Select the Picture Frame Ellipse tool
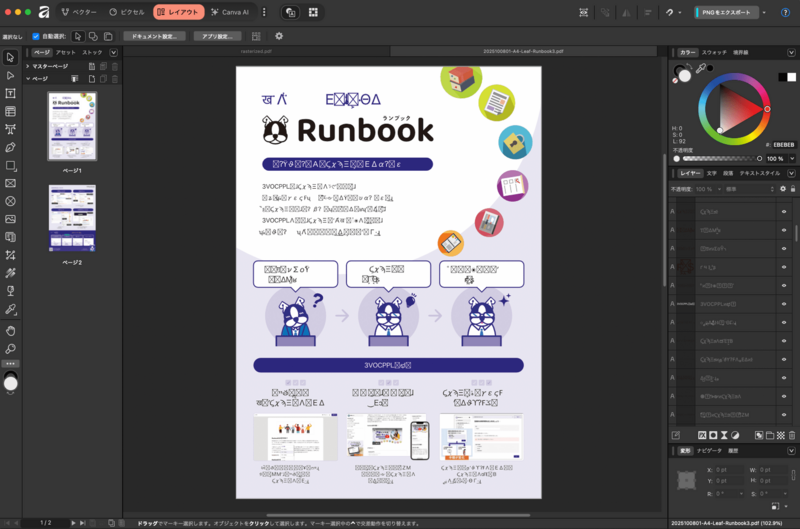This screenshot has width=800, height=529. click(x=10, y=201)
